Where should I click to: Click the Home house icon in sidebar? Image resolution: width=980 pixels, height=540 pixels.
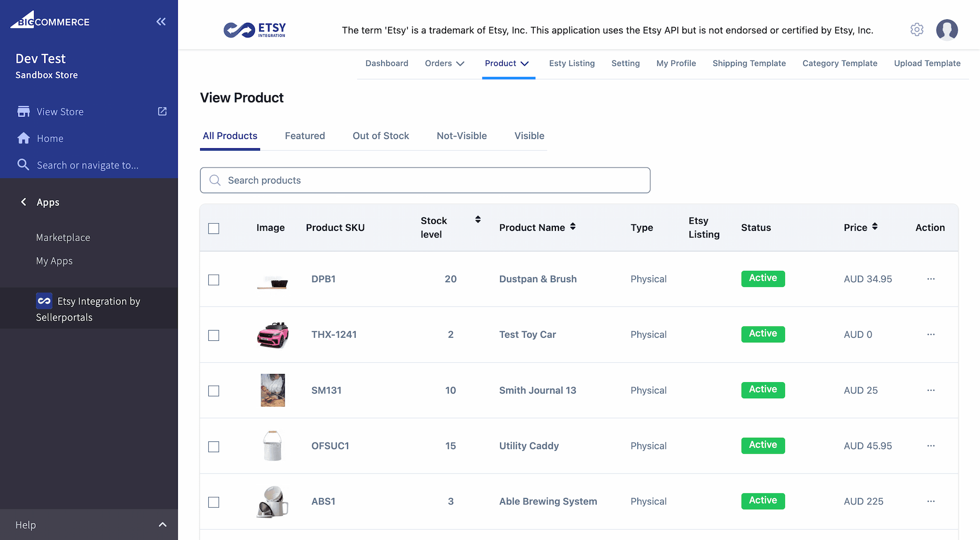point(23,138)
